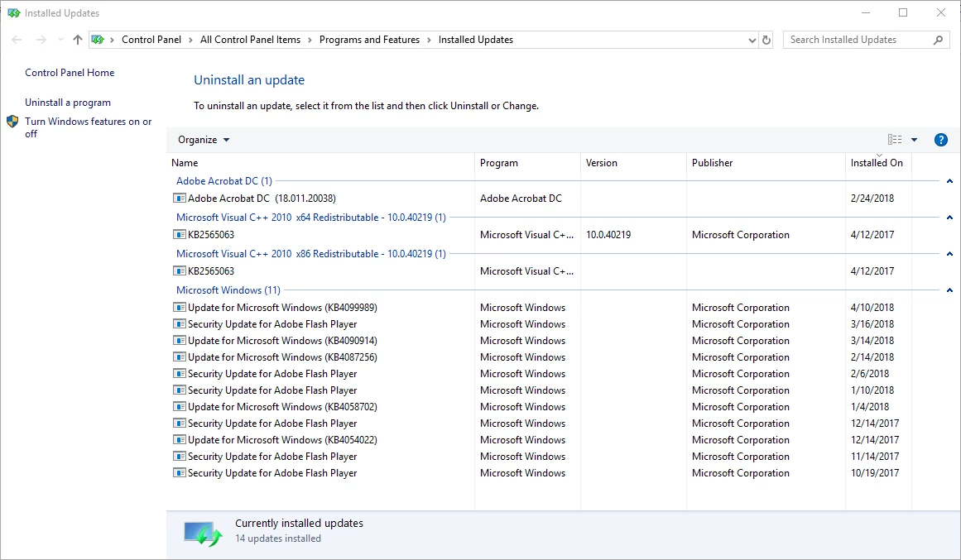Open the chevron after Programs and Features breadcrumb
961x560 pixels.
pyautogui.click(x=429, y=40)
